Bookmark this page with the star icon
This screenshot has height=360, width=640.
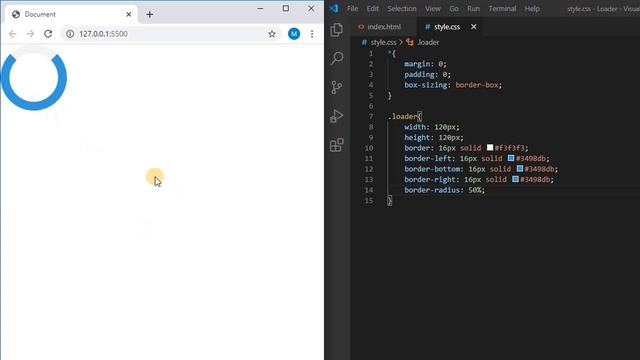pos(272,34)
